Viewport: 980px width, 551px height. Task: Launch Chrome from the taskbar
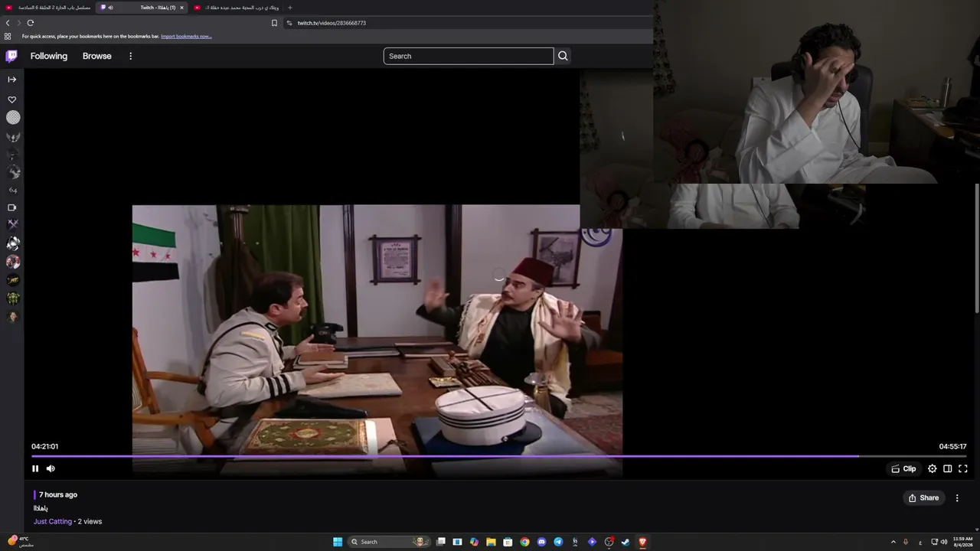pos(524,542)
